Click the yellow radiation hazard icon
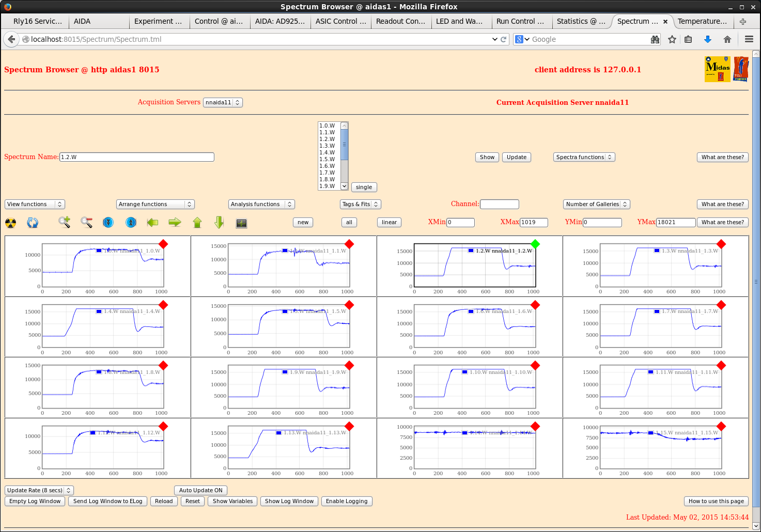Viewport: 761px width, 532px height. (10, 223)
